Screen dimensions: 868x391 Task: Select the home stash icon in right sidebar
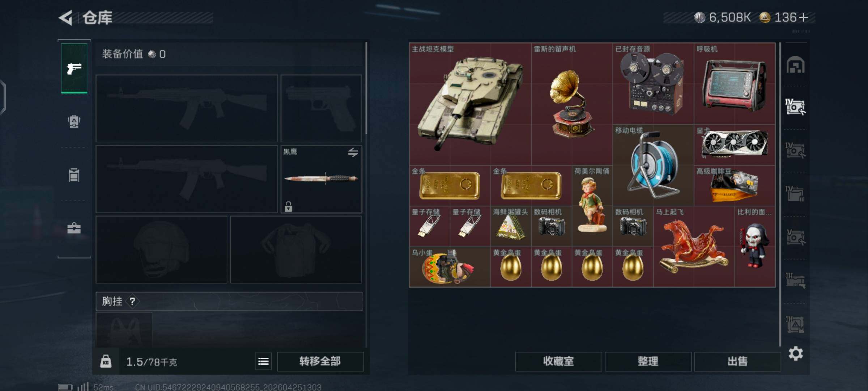795,65
